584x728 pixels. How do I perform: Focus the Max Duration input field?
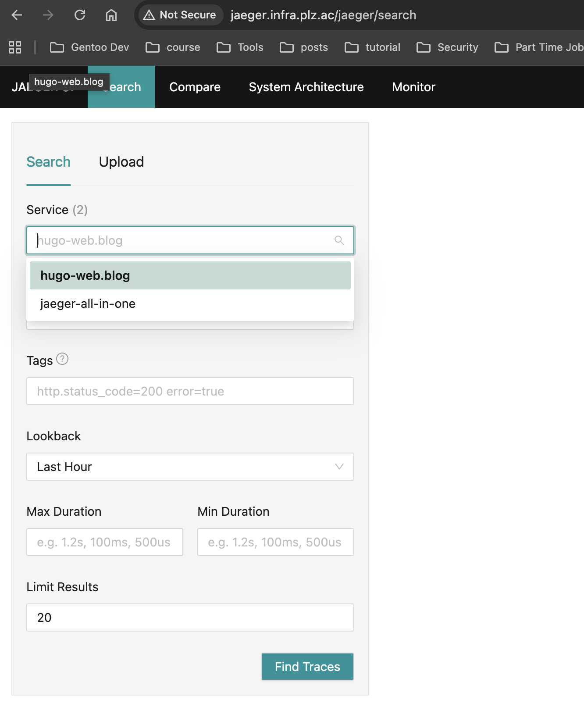pos(104,542)
